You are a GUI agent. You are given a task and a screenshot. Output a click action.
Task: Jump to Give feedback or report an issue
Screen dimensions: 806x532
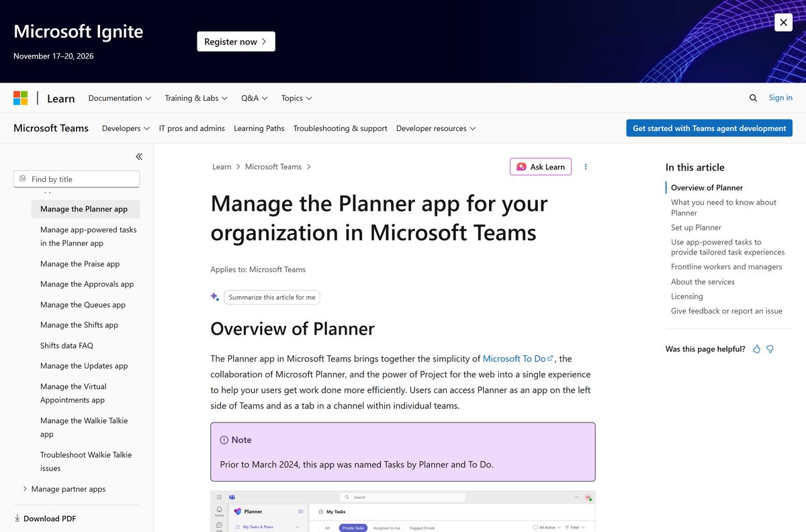pos(727,311)
